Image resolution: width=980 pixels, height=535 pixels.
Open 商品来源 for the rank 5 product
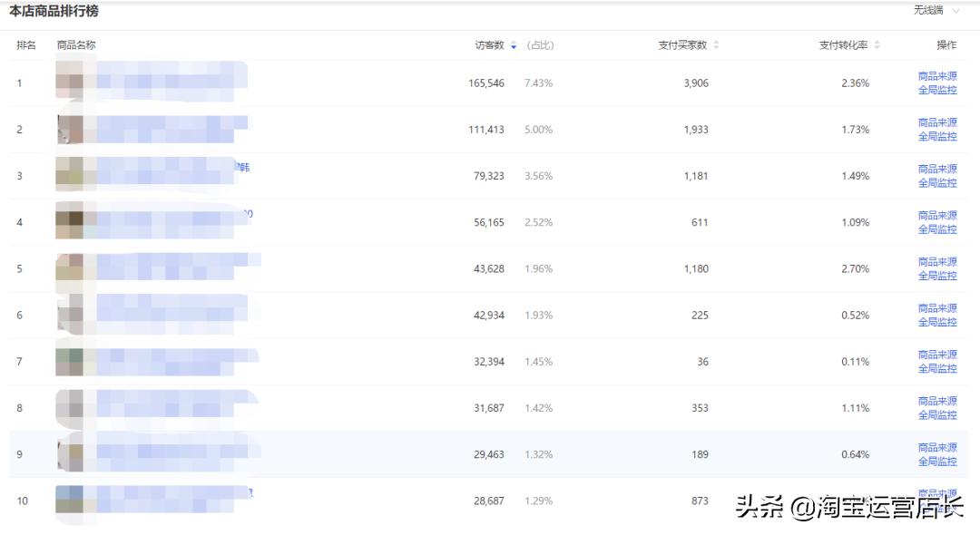pyautogui.click(x=937, y=262)
